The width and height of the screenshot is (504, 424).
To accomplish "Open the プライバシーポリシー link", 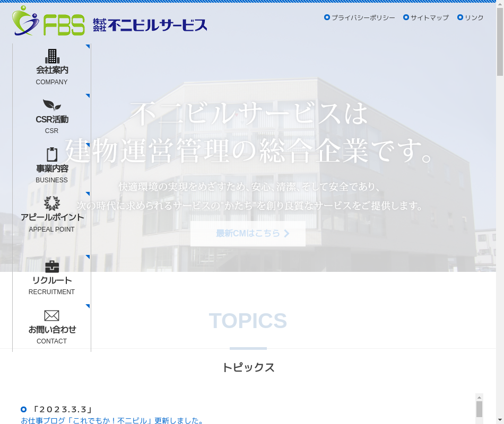I will (x=363, y=17).
